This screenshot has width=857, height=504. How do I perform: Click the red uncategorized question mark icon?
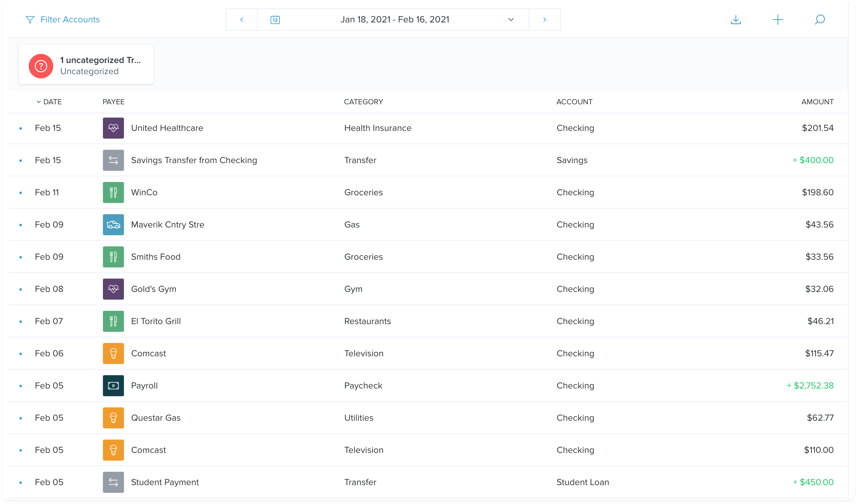41,66
